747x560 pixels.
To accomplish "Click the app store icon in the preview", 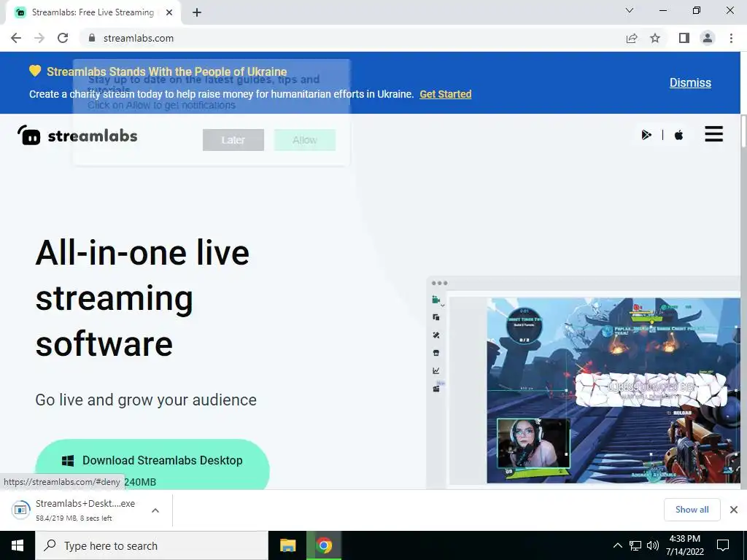I will (436, 353).
